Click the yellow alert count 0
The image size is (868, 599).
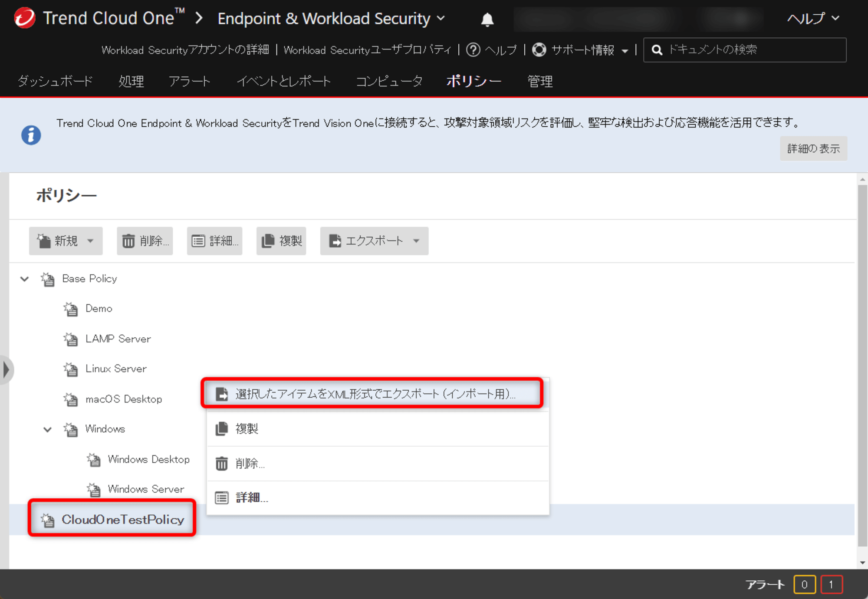pos(804,584)
